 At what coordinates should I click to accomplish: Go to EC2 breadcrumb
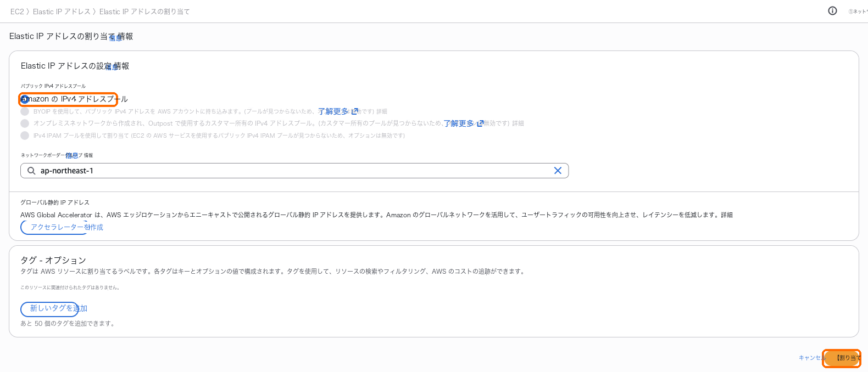(17, 12)
